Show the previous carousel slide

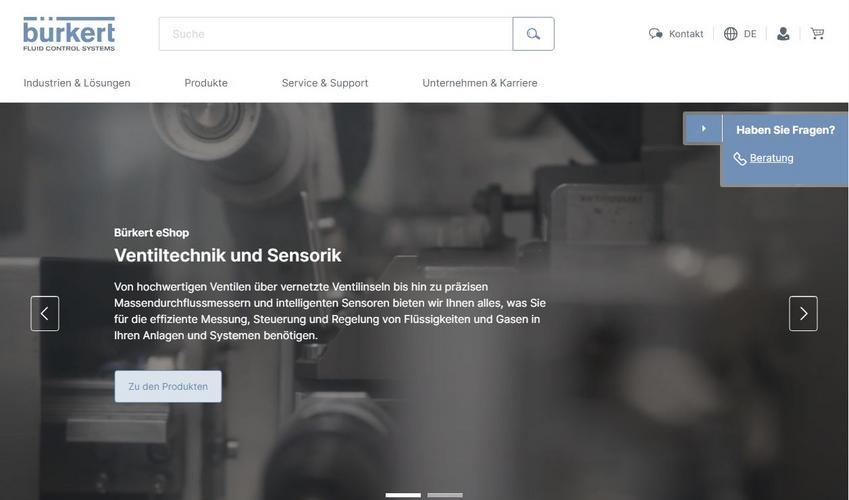tap(45, 314)
